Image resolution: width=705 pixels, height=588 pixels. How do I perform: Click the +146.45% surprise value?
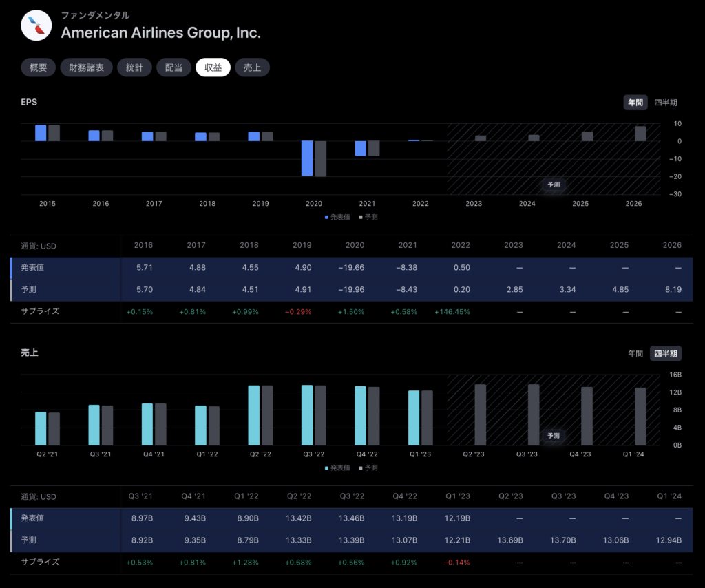tap(452, 311)
